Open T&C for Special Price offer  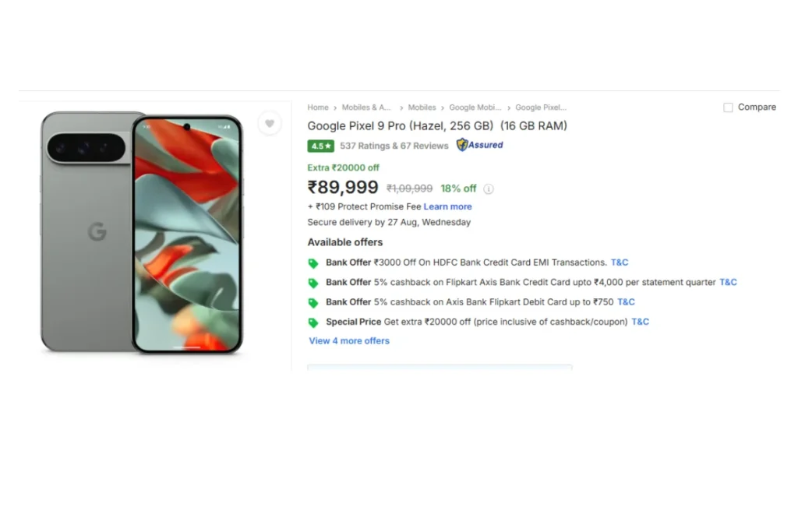(640, 322)
